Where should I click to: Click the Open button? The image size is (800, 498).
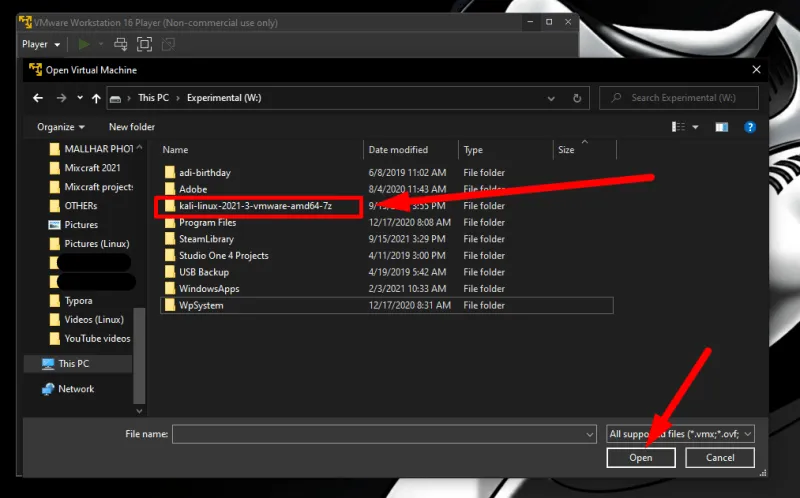(640, 458)
